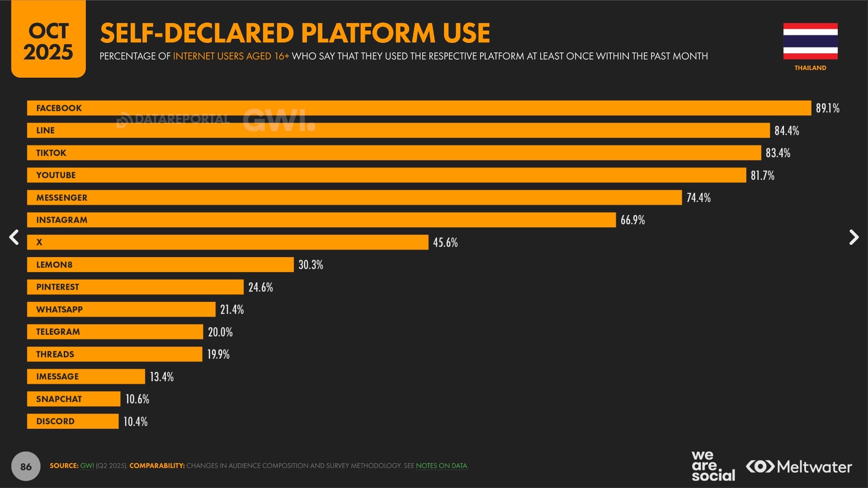
Task: Click the YouTube bar
Action: click(386, 175)
